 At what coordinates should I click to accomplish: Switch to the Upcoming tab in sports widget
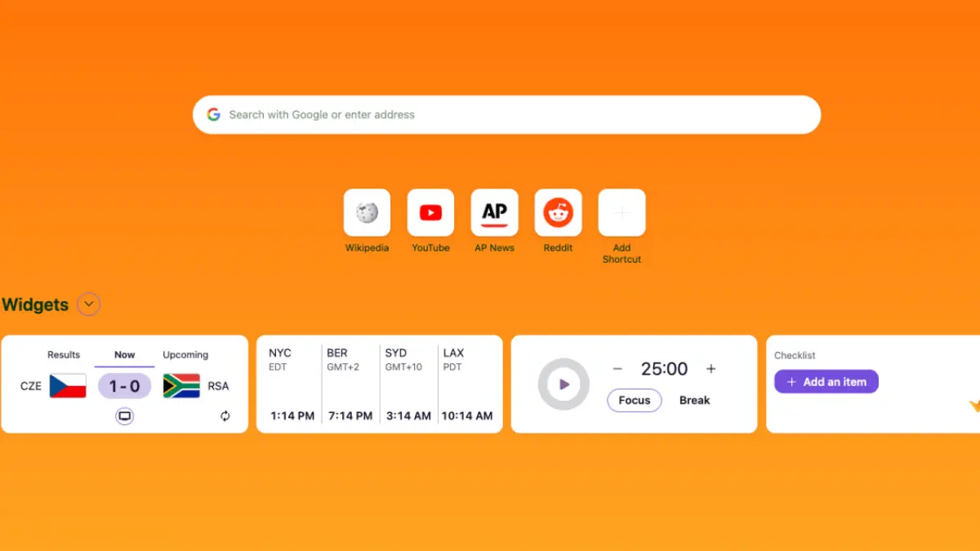point(185,355)
